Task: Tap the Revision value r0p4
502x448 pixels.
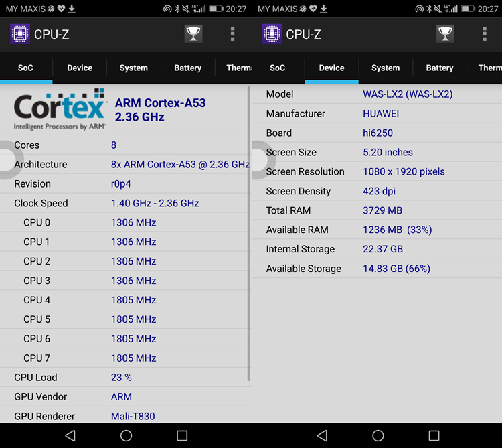Action: [x=120, y=183]
